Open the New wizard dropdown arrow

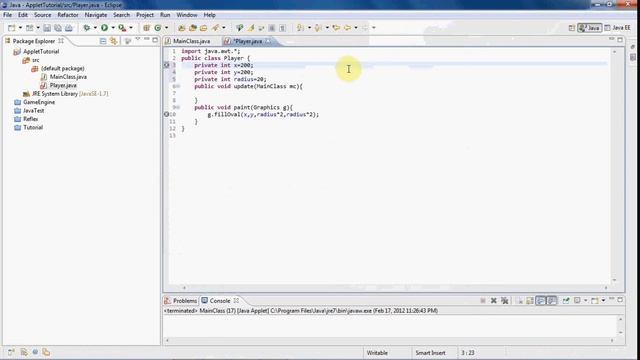pyautogui.click(x=20, y=28)
